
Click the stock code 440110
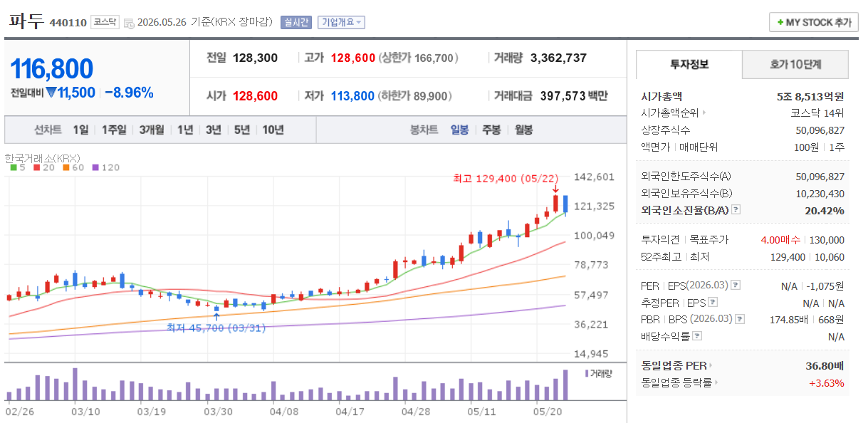(x=68, y=23)
